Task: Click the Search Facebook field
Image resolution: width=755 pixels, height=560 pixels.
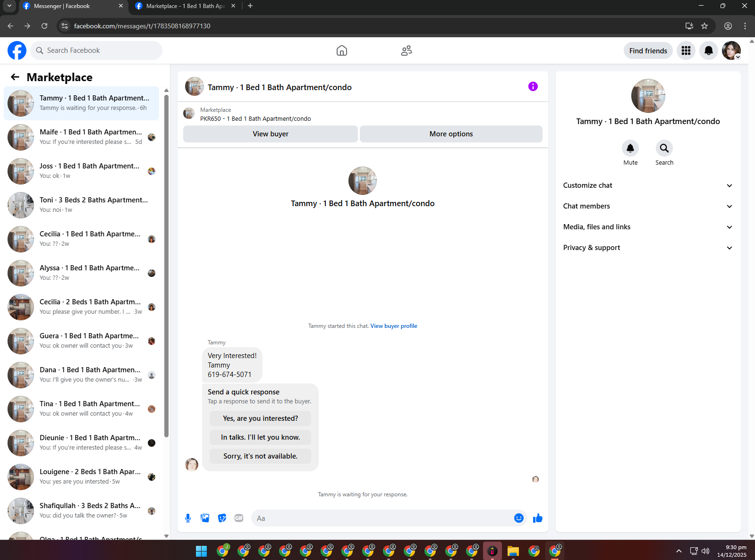Action: point(96,50)
